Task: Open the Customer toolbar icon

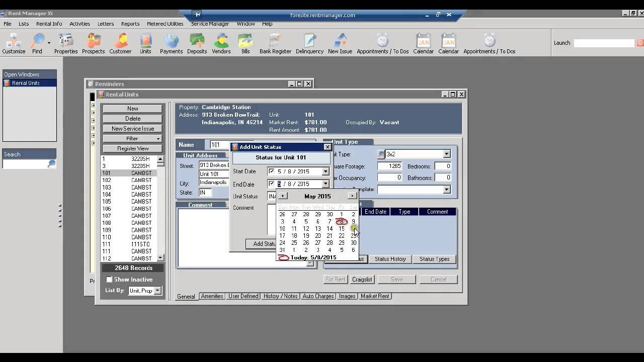Action: [x=120, y=44]
